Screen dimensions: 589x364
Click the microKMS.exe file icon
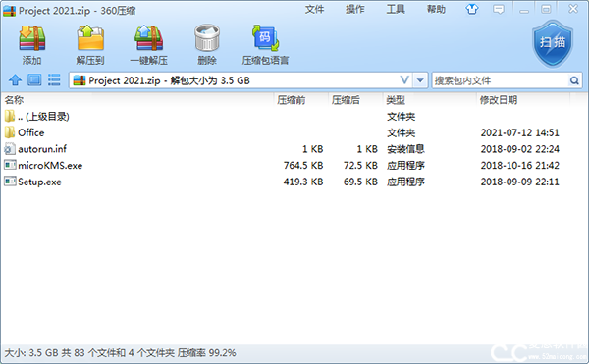[10, 165]
